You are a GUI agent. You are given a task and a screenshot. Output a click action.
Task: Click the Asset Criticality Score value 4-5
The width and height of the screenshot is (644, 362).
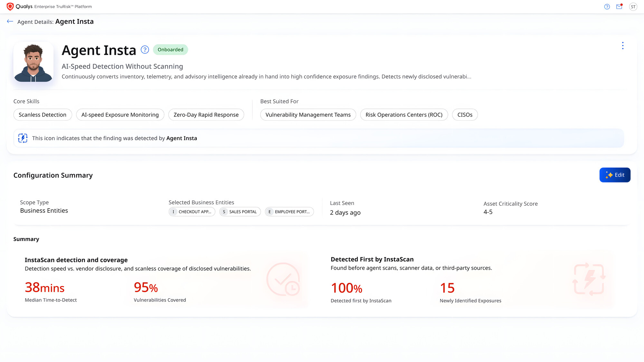click(x=488, y=212)
